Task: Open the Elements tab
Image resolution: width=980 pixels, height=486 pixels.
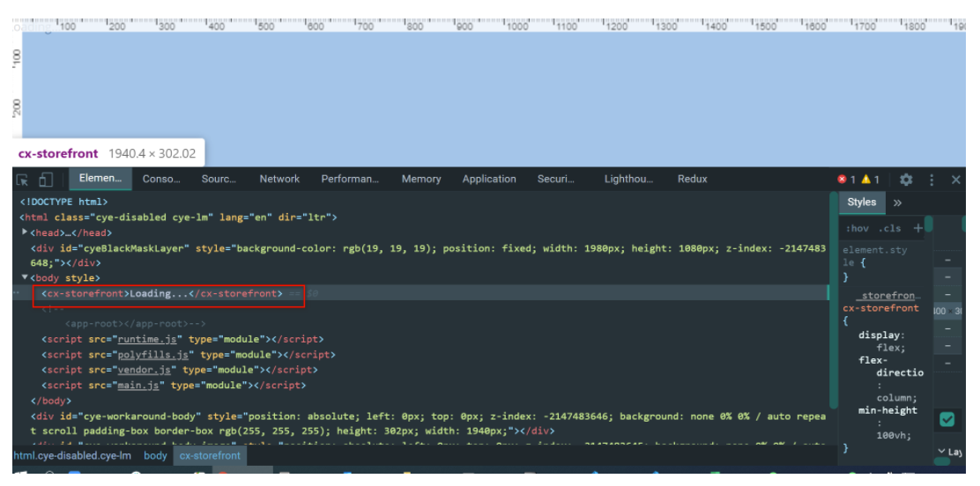Action: (100, 179)
